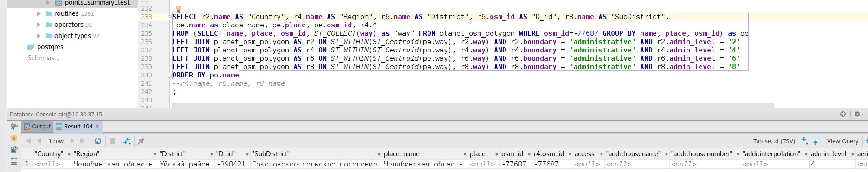Click the console history icon with clock

pos(14,150)
